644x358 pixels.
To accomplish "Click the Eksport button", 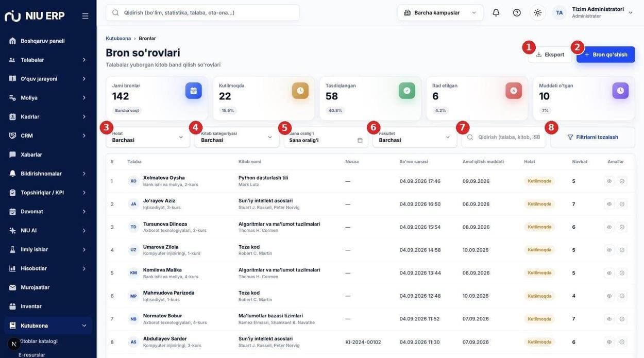I will (550, 55).
